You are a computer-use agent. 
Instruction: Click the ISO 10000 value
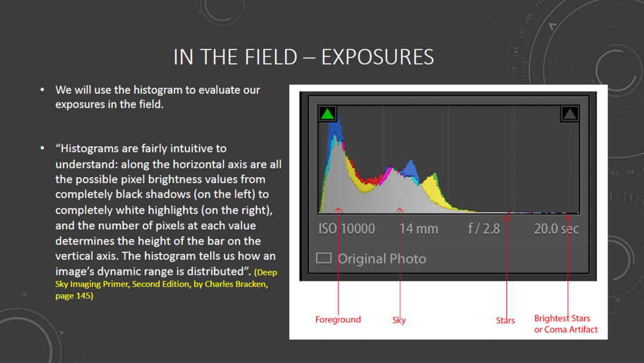(x=347, y=229)
